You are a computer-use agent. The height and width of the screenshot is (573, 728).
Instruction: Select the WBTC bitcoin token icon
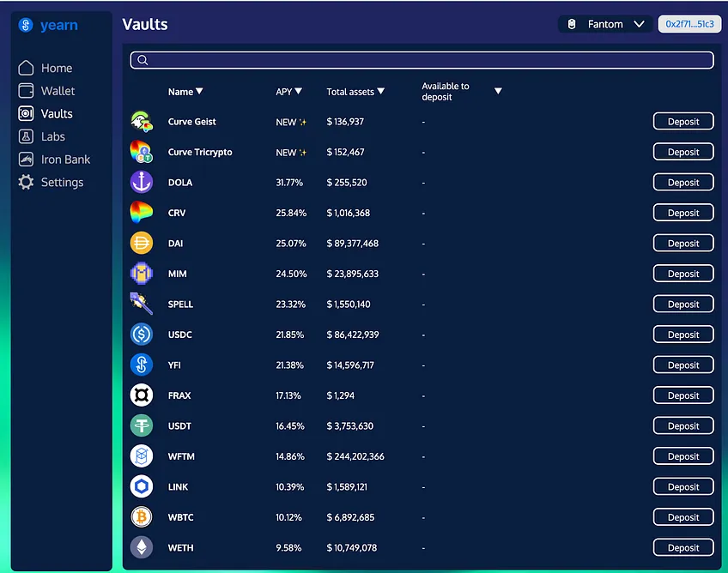coord(141,517)
